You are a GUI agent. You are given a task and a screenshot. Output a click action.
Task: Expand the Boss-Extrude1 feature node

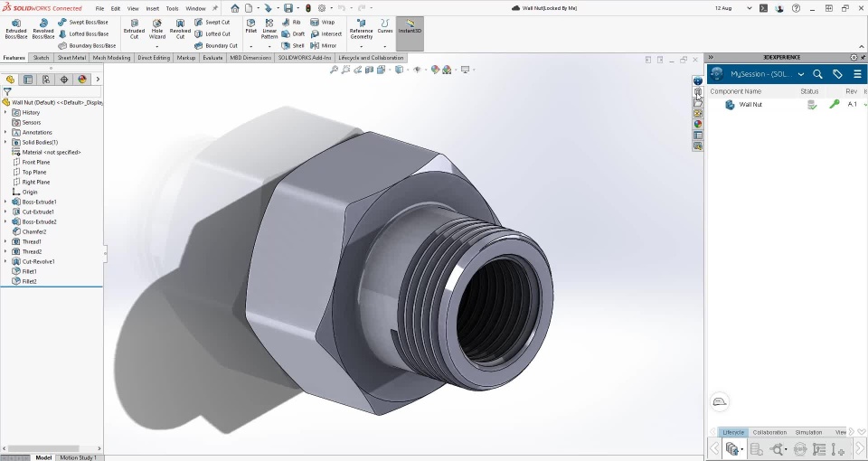5,202
